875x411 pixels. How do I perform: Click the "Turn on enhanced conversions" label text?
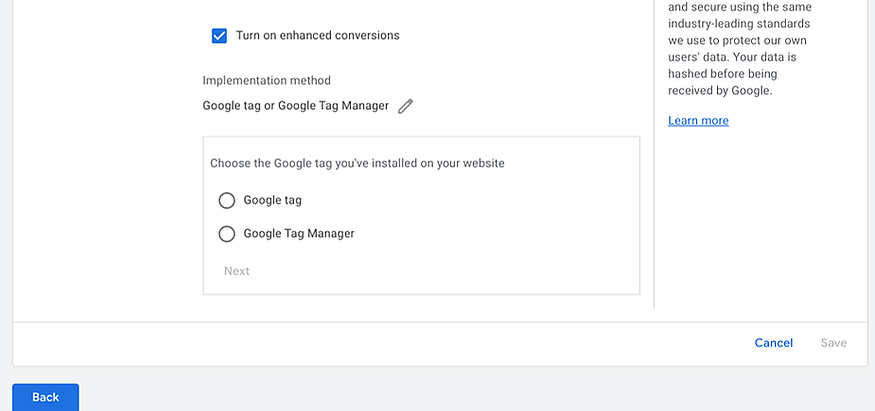tap(317, 36)
